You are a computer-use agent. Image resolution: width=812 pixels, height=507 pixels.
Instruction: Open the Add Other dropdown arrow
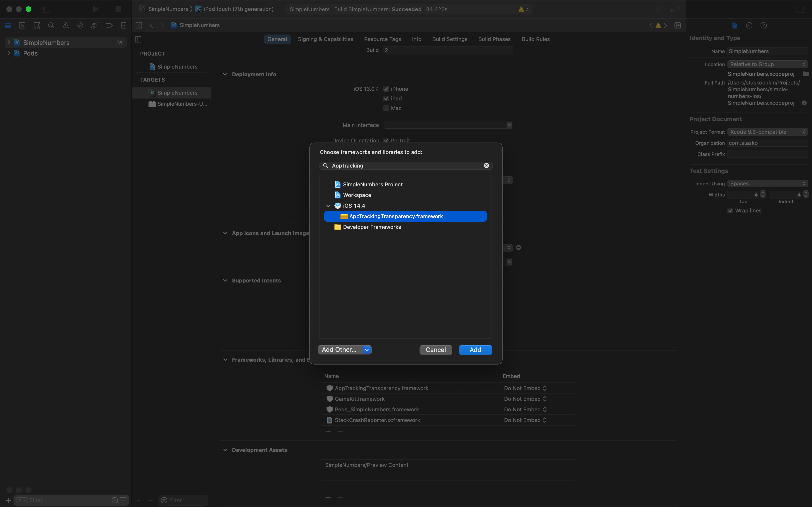[x=367, y=350]
